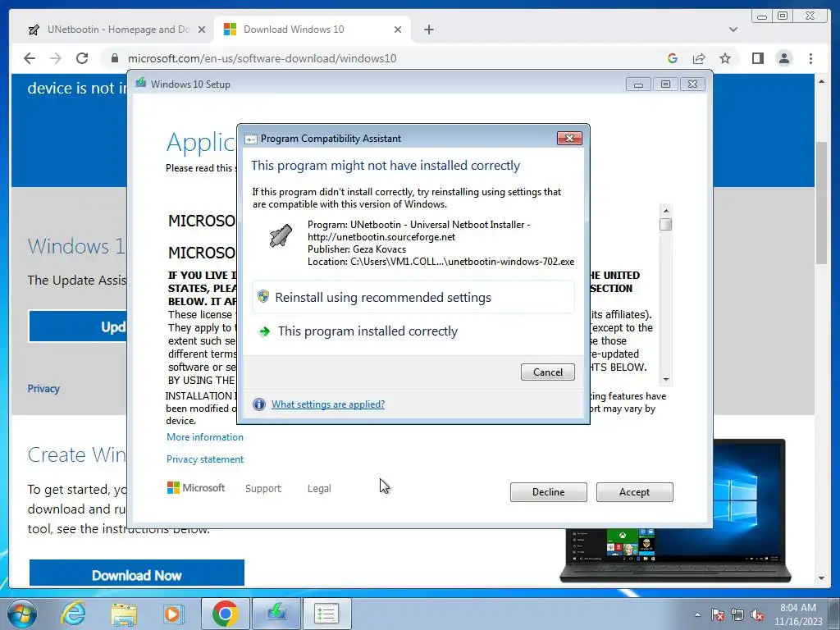Click the Chrome page vertical scrollbar thumb

tap(821, 203)
